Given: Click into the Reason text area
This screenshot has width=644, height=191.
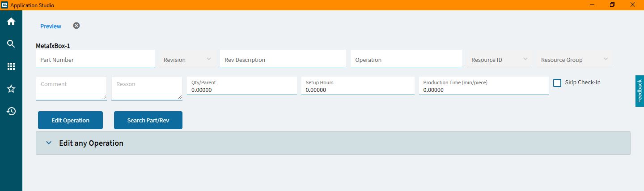Looking at the screenshot, I should [x=147, y=88].
